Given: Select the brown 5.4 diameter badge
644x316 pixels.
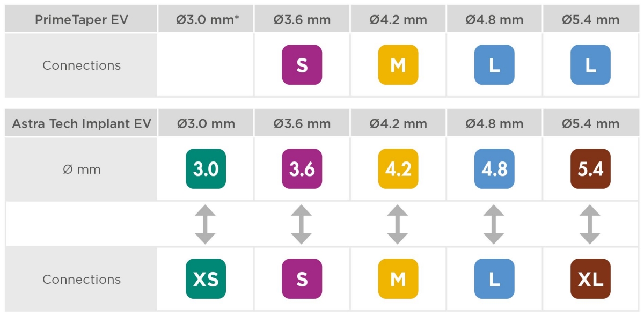Looking at the screenshot, I should (590, 169).
